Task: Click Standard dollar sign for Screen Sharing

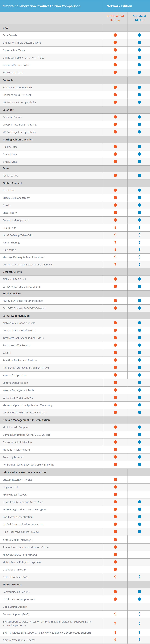Action: point(139,242)
